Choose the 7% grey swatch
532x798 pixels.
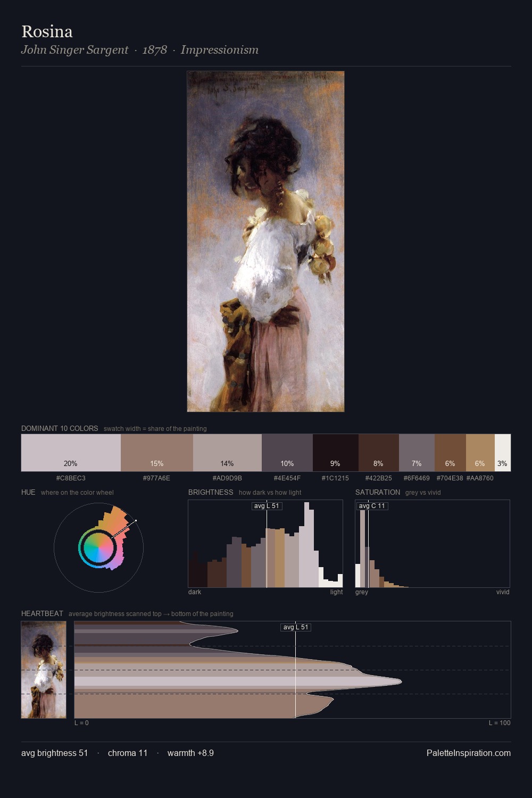click(x=417, y=453)
